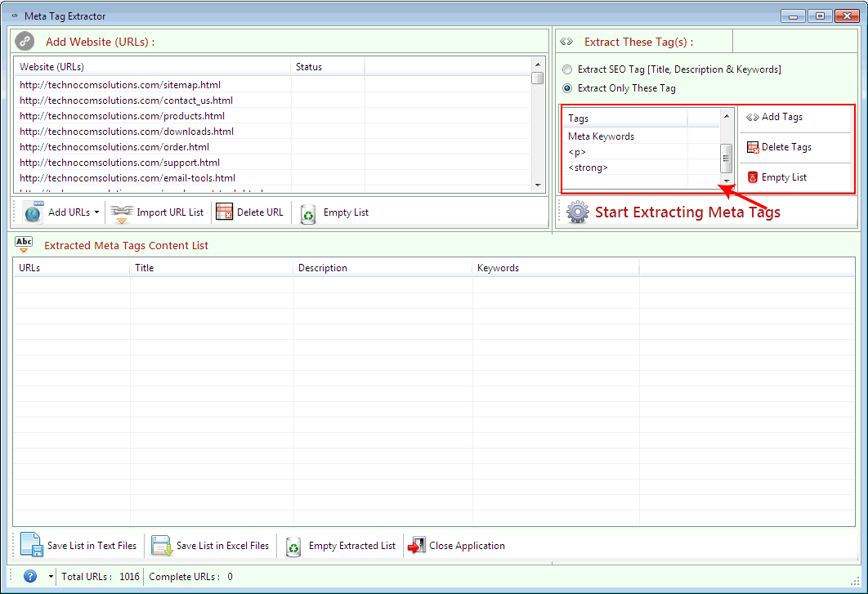868x594 pixels.
Task: Open the Add URLs dropdown arrow
Action: (x=97, y=212)
